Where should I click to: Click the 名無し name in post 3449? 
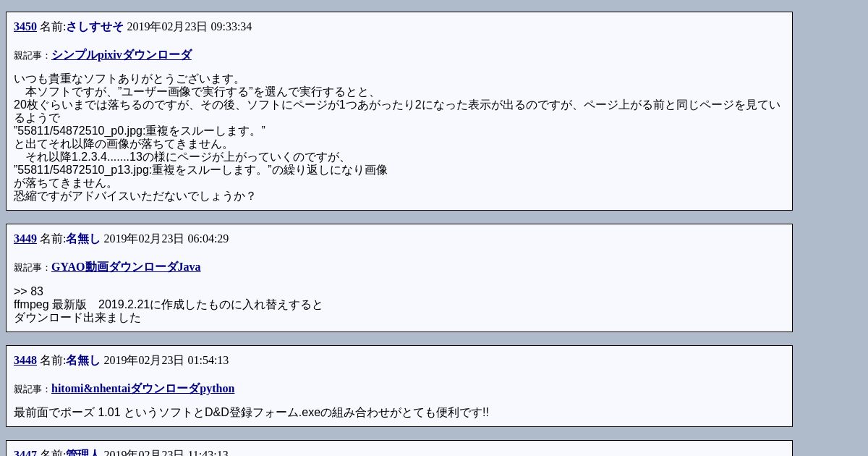click(83, 239)
